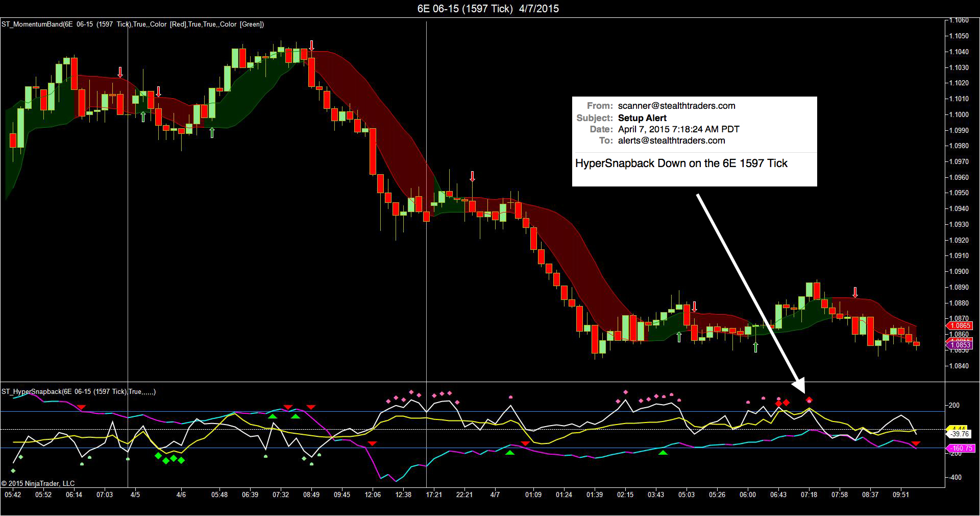
Task: Click the 17:21 time axis label
Action: pos(434,495)
